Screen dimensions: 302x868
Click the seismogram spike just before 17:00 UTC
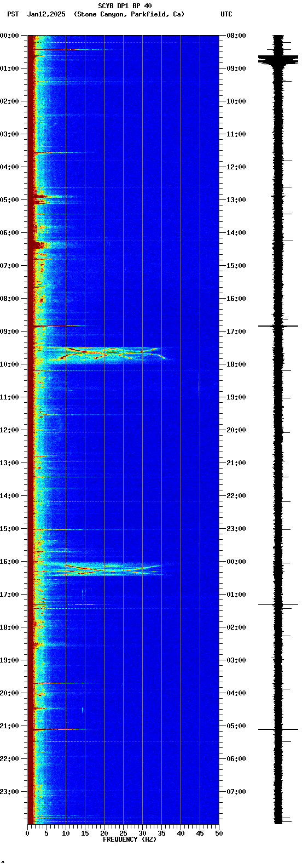point(278,326)
